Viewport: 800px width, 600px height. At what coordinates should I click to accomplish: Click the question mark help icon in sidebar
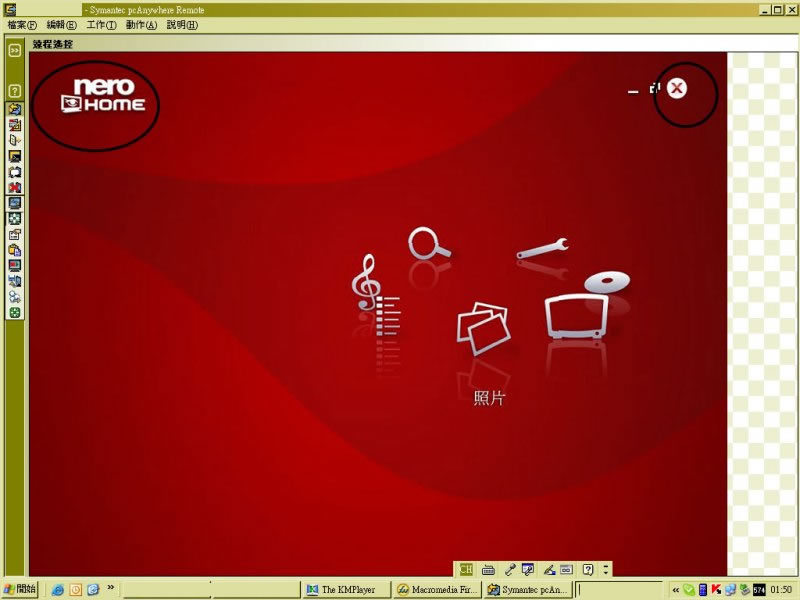(x=15, y=91)
